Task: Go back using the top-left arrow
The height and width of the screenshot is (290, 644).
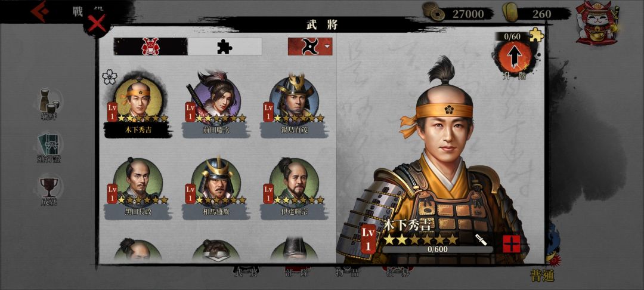Action: 40,11
